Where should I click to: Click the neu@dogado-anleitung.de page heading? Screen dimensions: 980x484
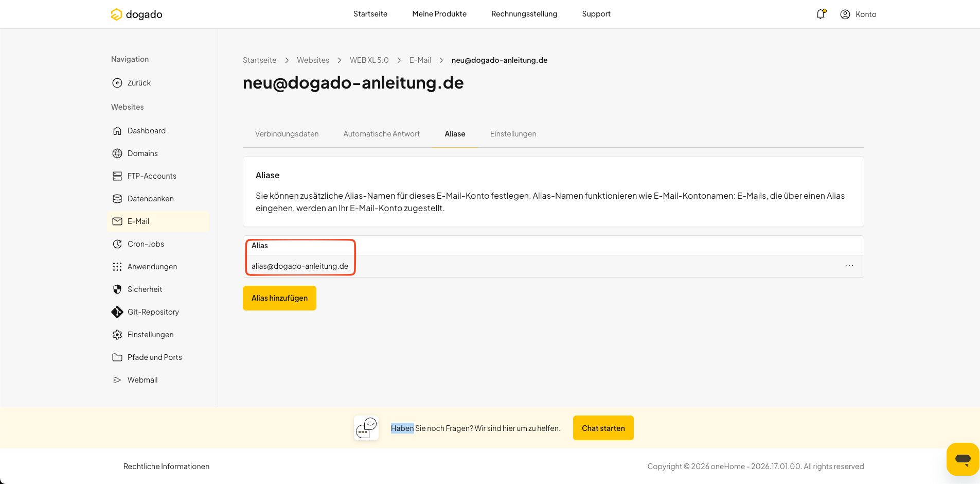coord(353,82)
